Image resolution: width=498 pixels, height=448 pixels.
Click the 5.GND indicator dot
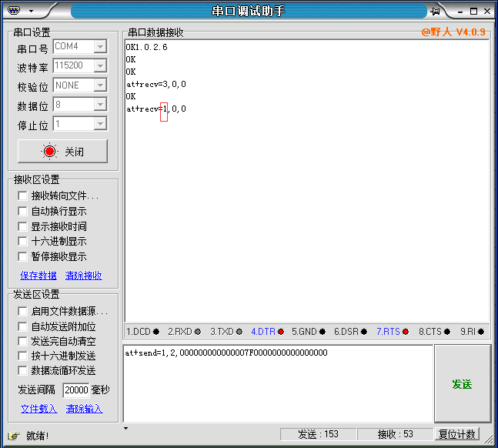(x=323, y=332)
